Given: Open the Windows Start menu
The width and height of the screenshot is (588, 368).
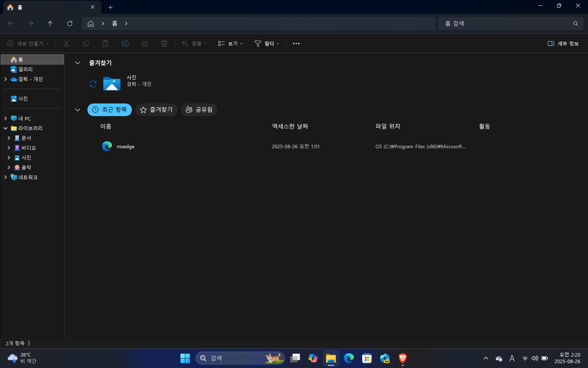Looking at the screenshot, I should click(185, 358).
